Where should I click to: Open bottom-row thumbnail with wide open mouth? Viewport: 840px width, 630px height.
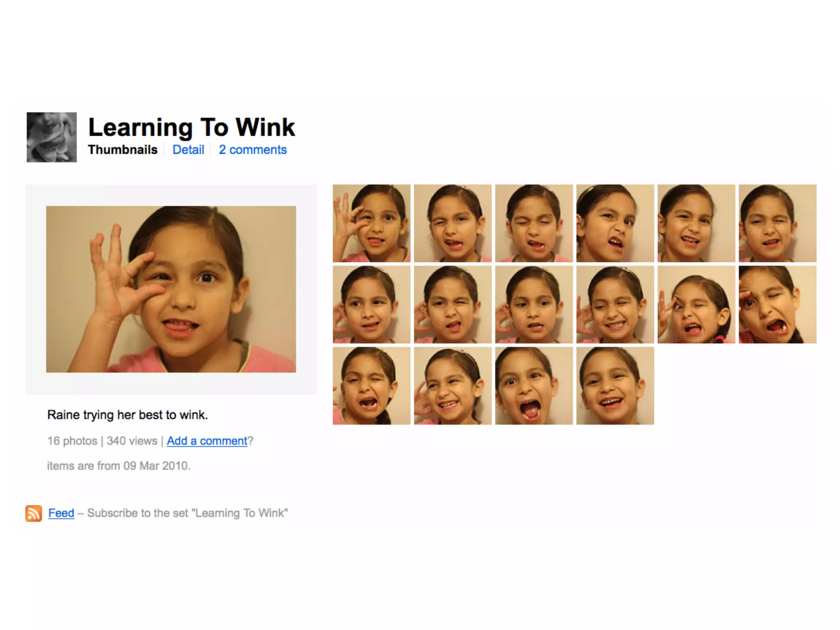tap(534, 386)
